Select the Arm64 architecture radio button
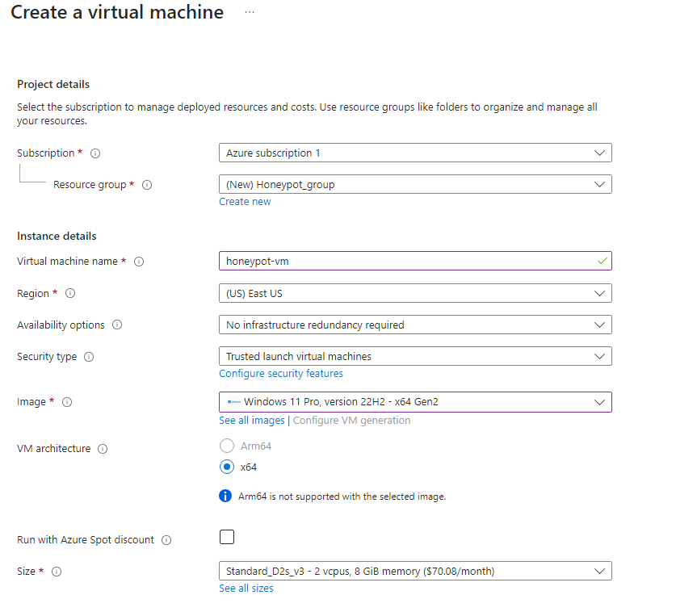Screen dimensions: 697x616 pyautogui.click(x=227, y=446)
